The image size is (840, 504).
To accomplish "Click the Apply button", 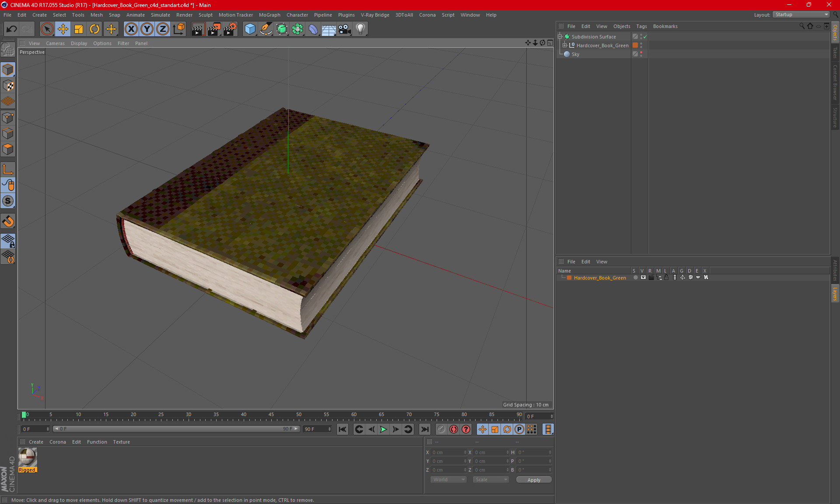I will [534, 480].
